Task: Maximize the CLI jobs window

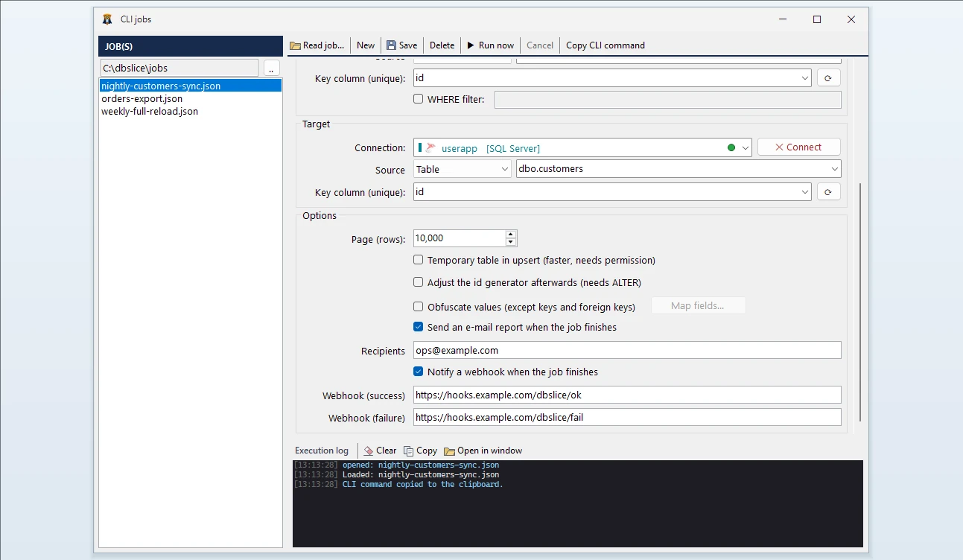Action: [817, 19]
